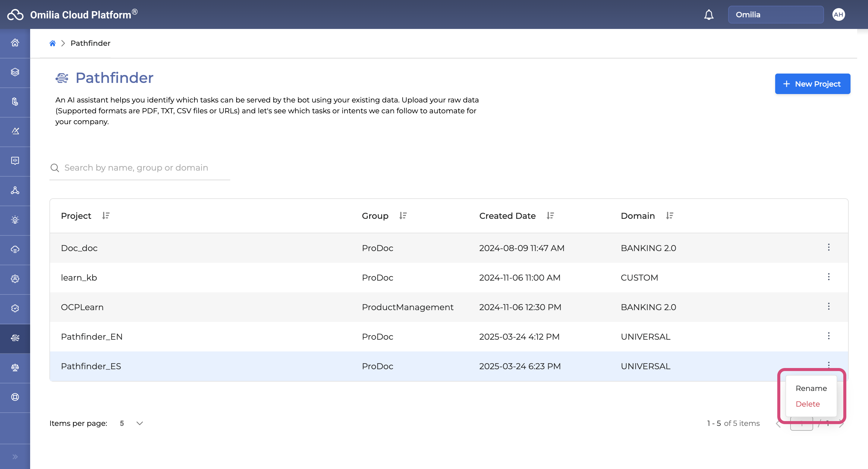This screenshot has width=868, height=469.
Task: Open three-dot menu for Doc_doc row
Action: [829, 247]
